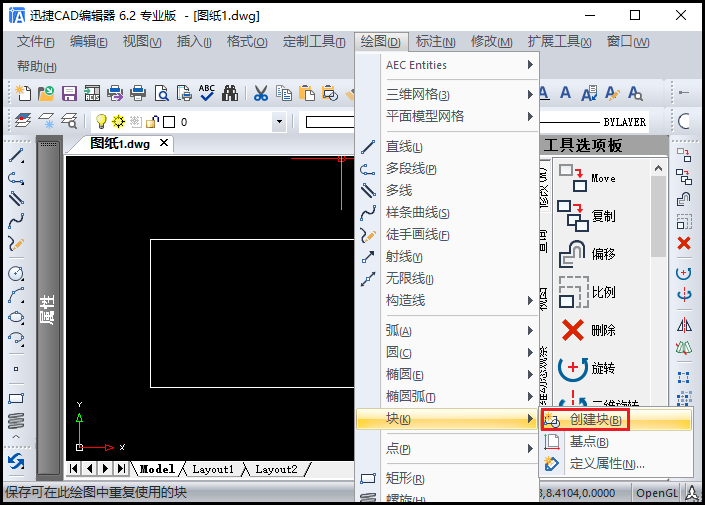Click the first-tab navigation arrow

click(x=74, y=469)
